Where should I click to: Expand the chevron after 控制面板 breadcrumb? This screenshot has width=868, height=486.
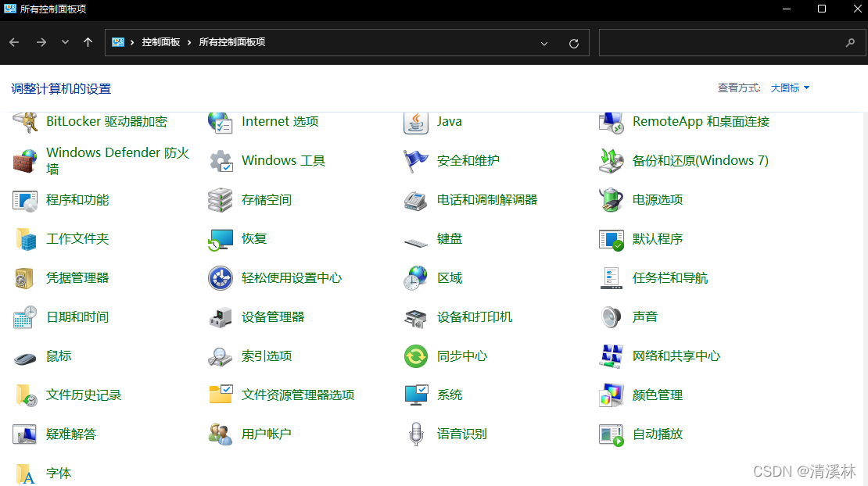189,42
